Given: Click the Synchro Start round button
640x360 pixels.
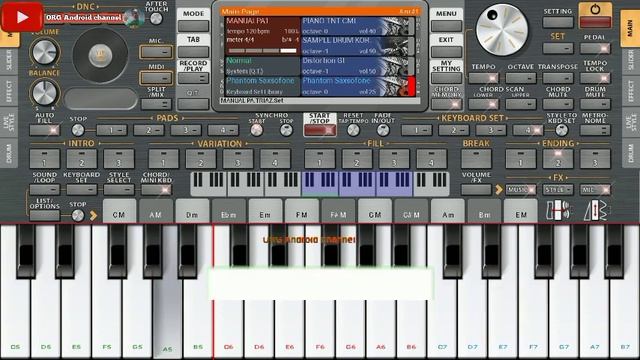Looking at the screenshot, I should click(256, 130).
